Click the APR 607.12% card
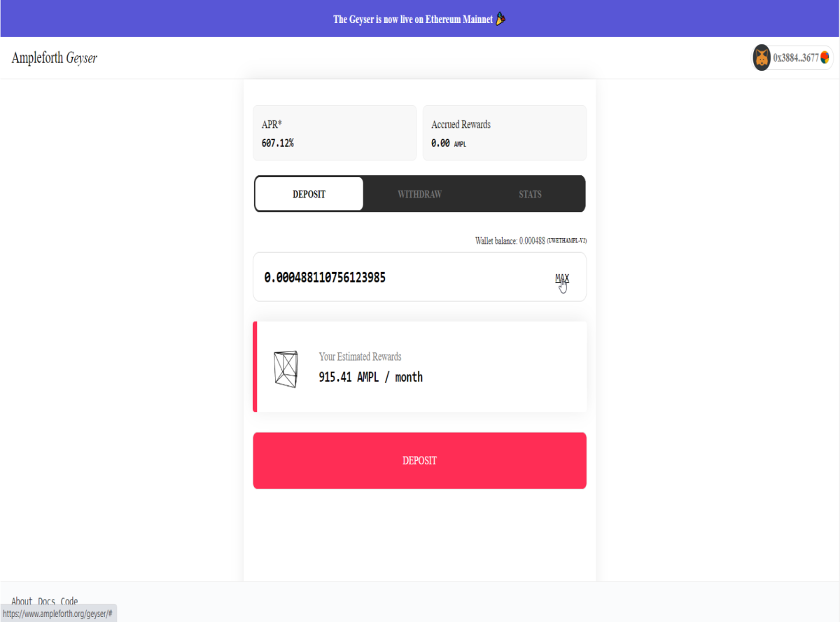The width and height of the screenshot is (840, 622). click(x=335, y=133)
